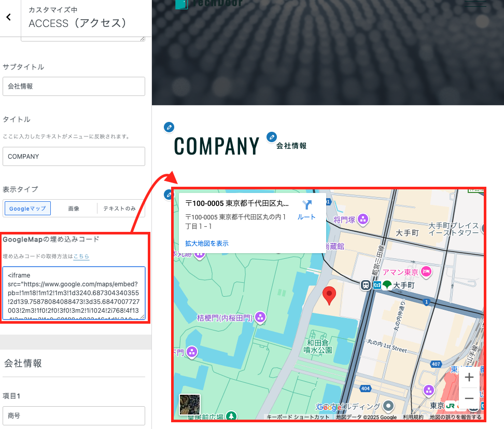Image resolution: width=504 pixels, height=429 pixels.
Task: Select テキストのみ display type
Action: pyautogui.click(x=120, y=209)
